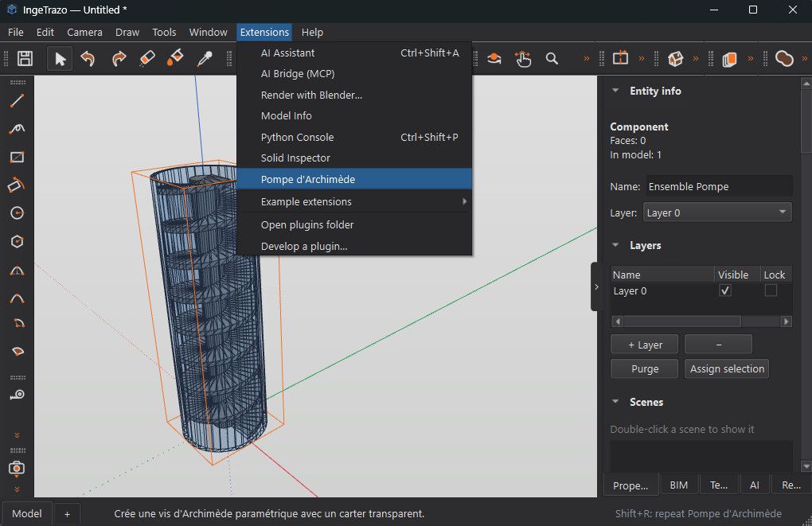Click into the Name field reading Ensemble Pompe
Viewport: 812px width, 526px height.
pos(719,186)
